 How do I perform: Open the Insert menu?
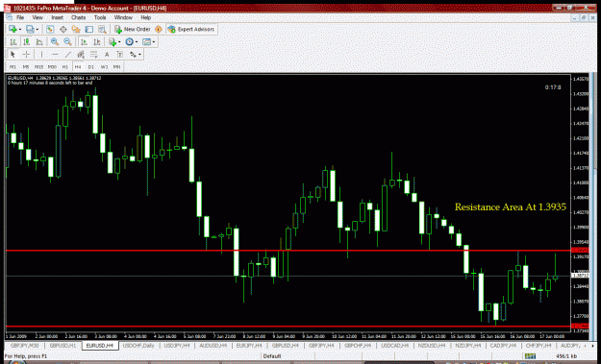57,17
